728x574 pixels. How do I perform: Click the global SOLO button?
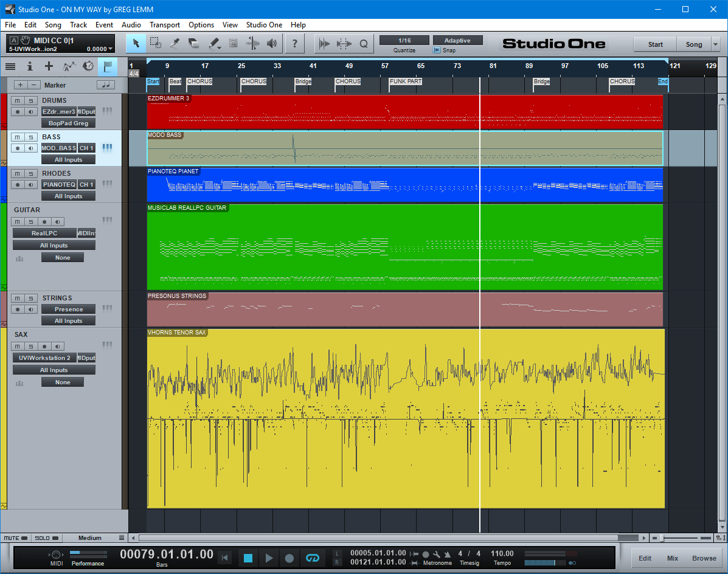[46, 538]
